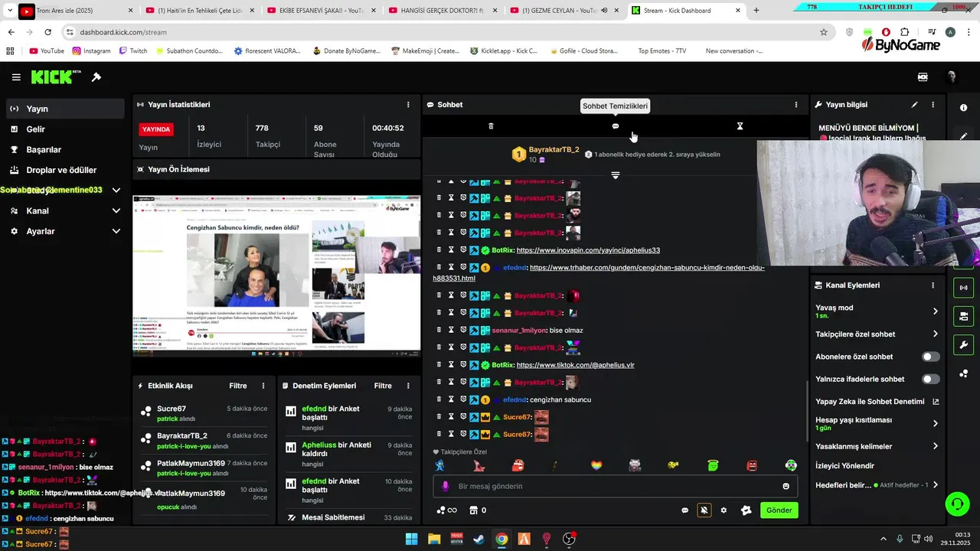Open Kanal Eylemleri three-dot menu
Viewport: 980px width, 551px height.
933,285
